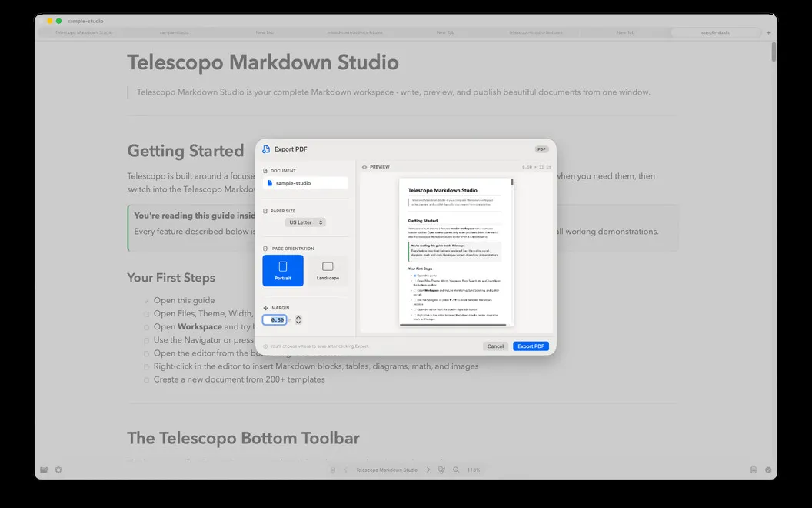Image resolution: width=812 pixels, height=508 pixels.
Task: Switch to the Telescopo Markdown Studio tab
Action: (83, 32)
